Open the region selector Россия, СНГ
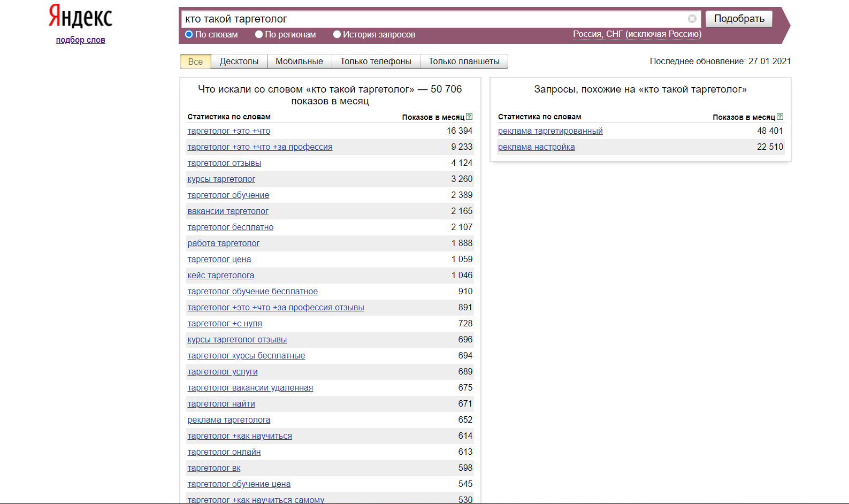849x504 pixels. [x=637, y=34]
